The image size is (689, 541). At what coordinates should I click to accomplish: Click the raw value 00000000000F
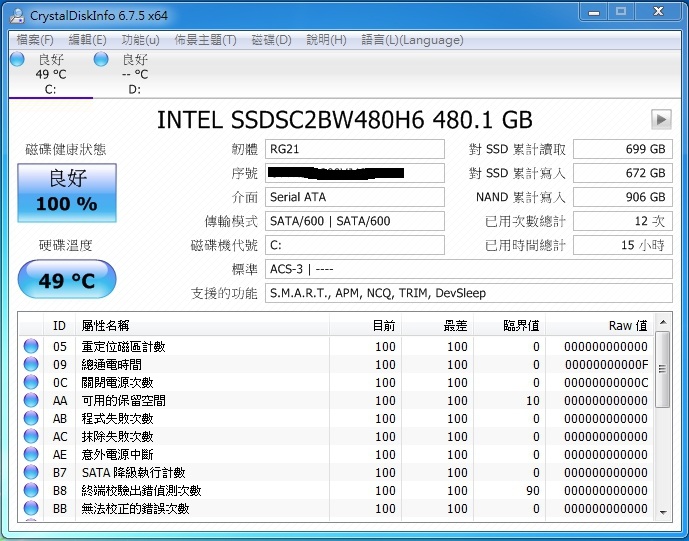click(606, 364)
